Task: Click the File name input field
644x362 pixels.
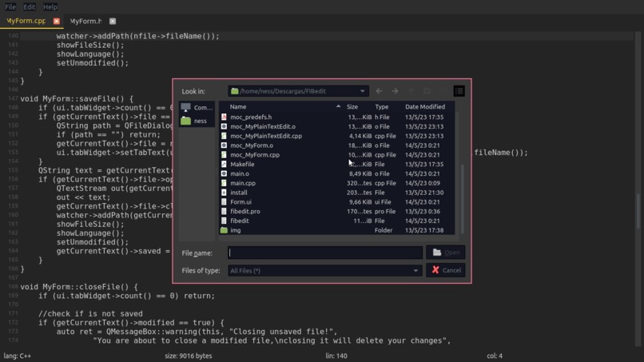Action: pos(325,253)
